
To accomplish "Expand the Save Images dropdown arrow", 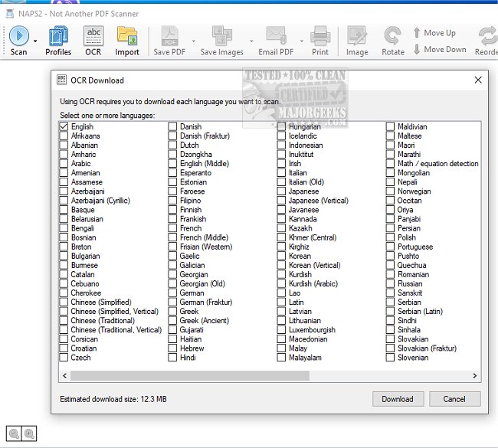I will tap(251, 41).
